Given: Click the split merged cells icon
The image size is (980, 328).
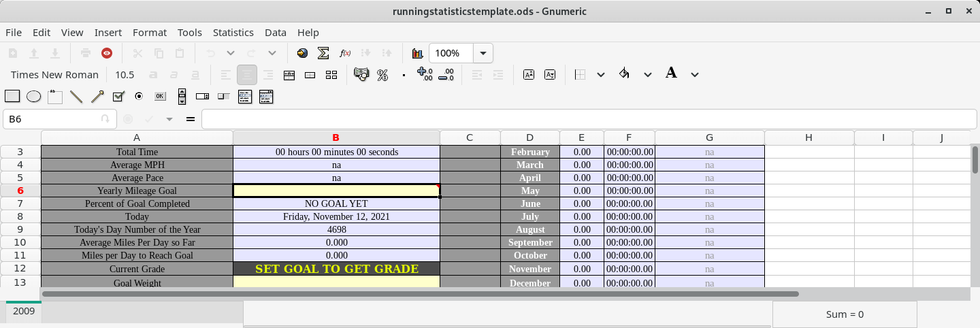Looking at the screenshot, I should [331, 75].
